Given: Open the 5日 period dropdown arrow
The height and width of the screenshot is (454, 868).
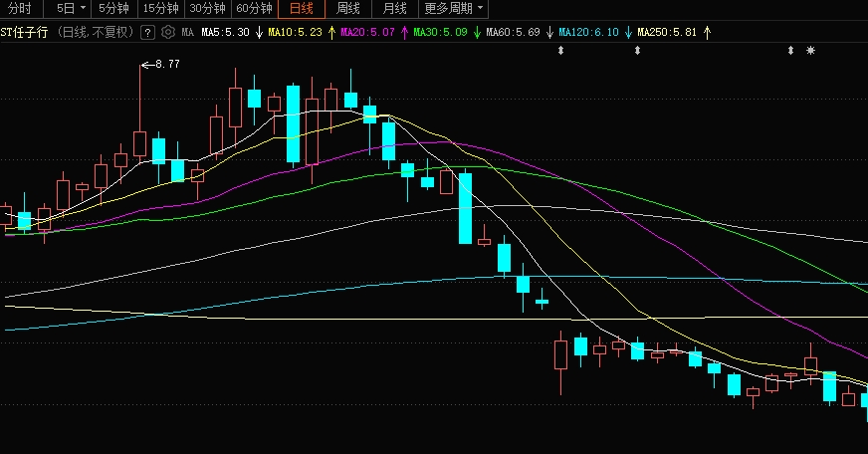Looking at the screenshot, I should tap(81, 9).
